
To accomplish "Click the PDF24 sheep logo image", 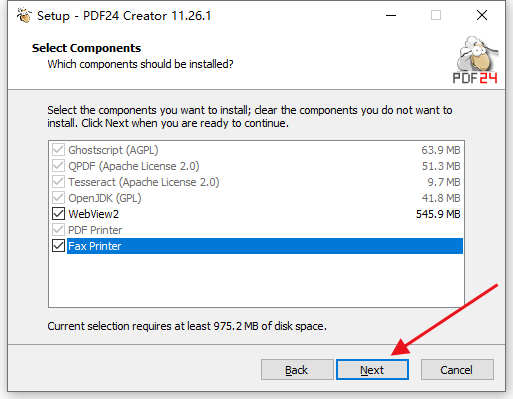I will [x=476, y=59].
